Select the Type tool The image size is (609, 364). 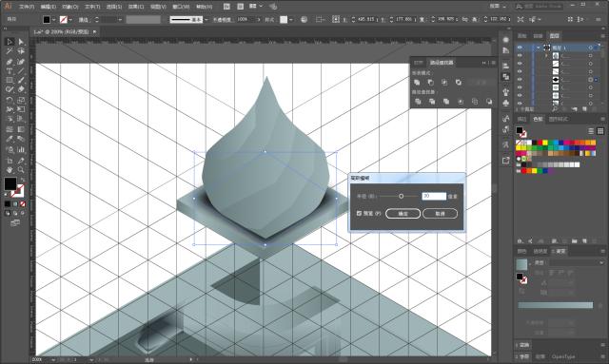pos(10,71)
